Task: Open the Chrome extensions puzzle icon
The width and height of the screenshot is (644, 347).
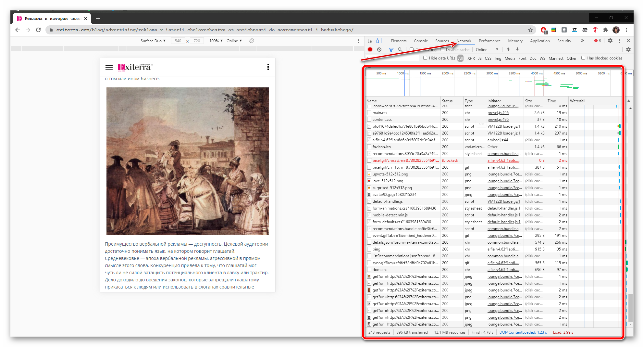Action: (606, 30)
